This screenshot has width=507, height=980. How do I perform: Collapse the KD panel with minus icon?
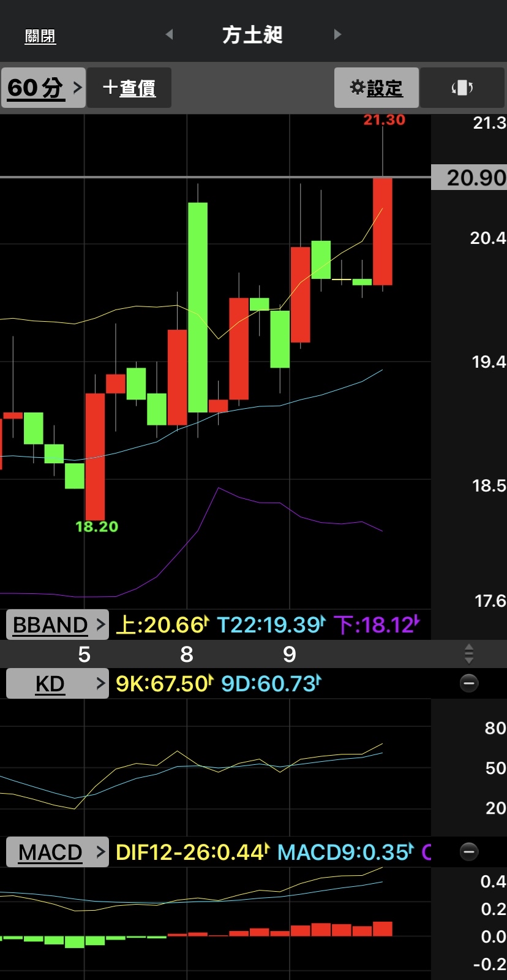point(469,683)
